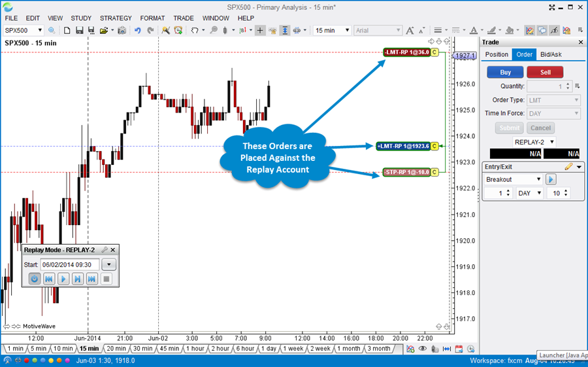Click the replay Start date field
The image size is (588, 367).
pyautogui.click(x=70, y=264)
